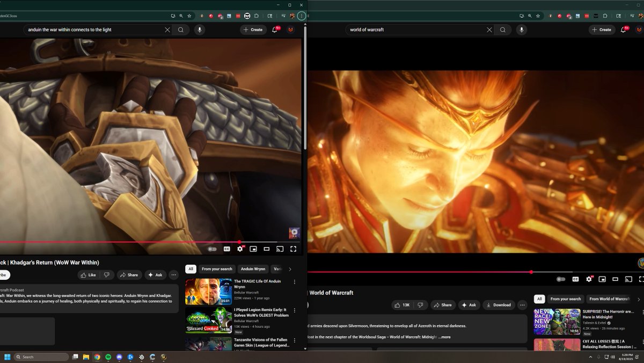Open options for 'SURPRISE! The Harronir' video
Screen dimensions: 644x363
coord(643,312)
